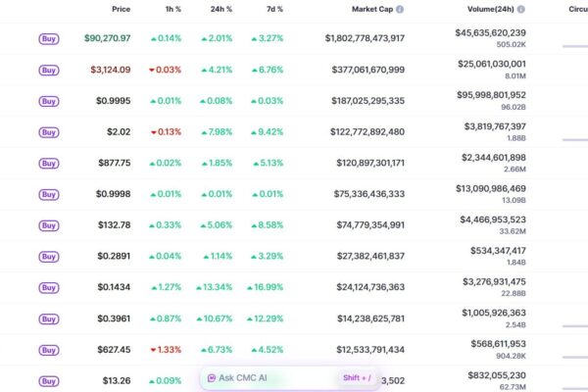Screen dimensions: 588x392
Task: Click circulating supply bar in first row
Action: coord(574,45)
